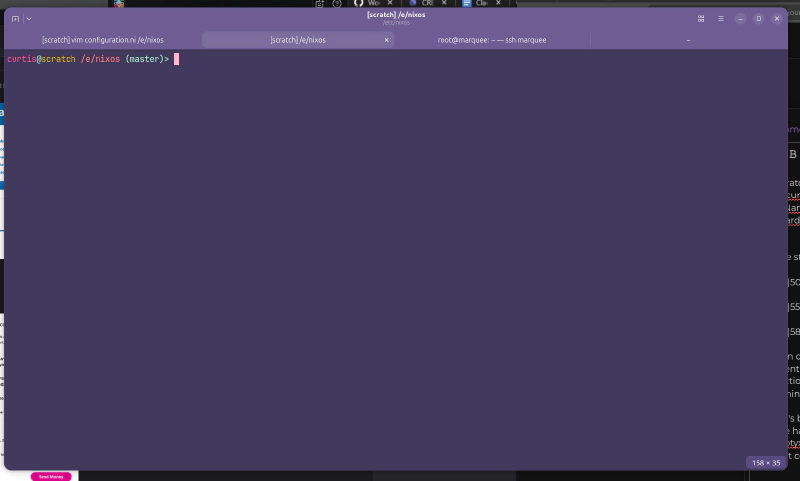Image resolution: width=800 pixels, height=481 pixels.
Task: Minimize the terminal window
Action: click(740, 19)
